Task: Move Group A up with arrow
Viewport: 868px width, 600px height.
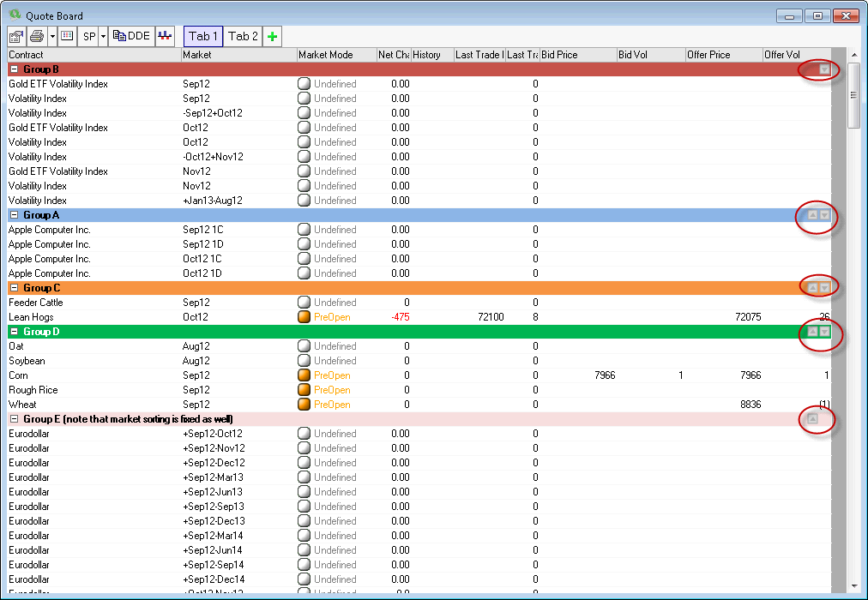Action: click(812, 215)
